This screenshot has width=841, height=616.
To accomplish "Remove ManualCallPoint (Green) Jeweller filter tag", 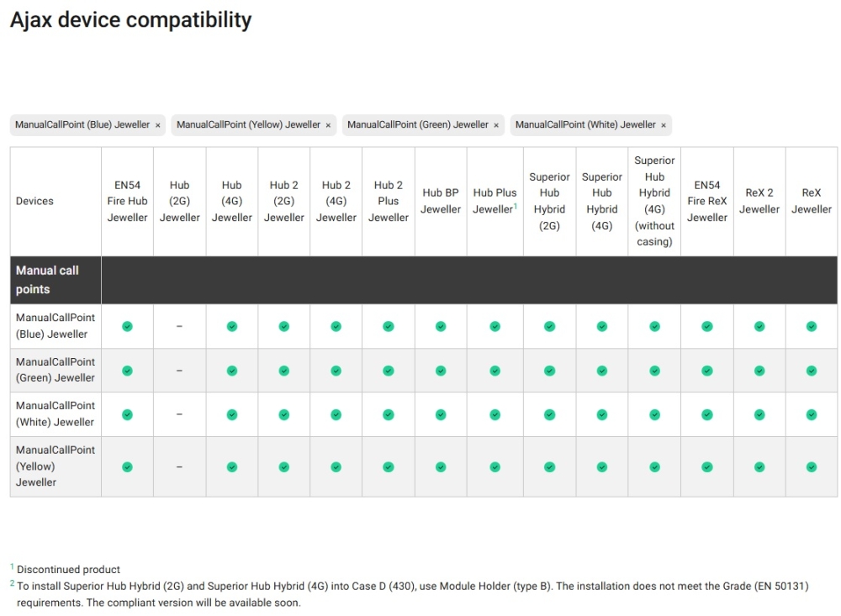I will pyautogui.click(x=496, y=125).
